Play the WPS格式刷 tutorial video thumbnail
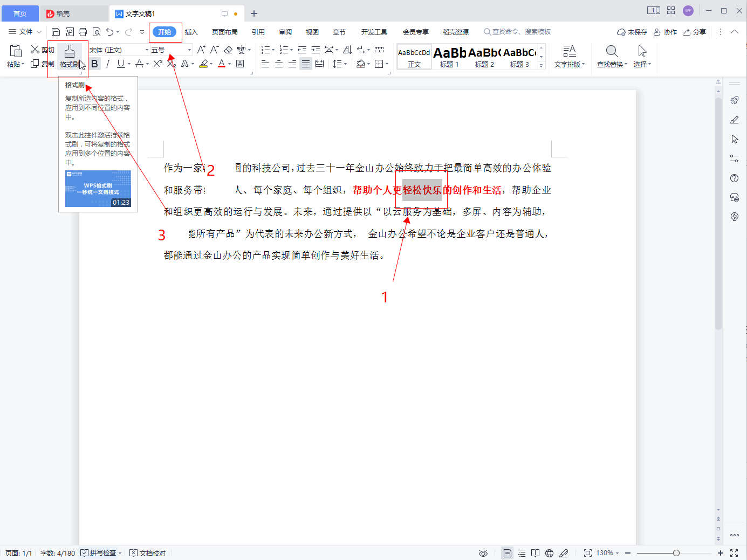Viewport: 747px width, 560px height. [x=98, y=189]
